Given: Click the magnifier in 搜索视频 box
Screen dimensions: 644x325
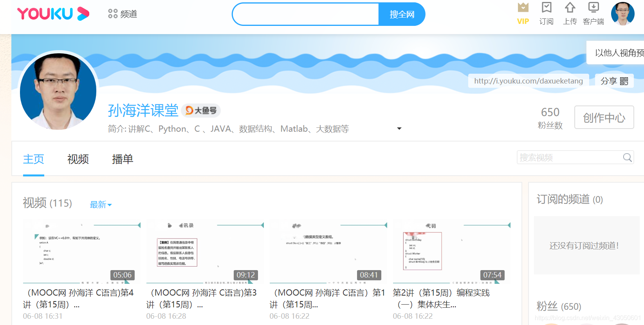Looking at the screenshot, I should (x=627, y=158).
